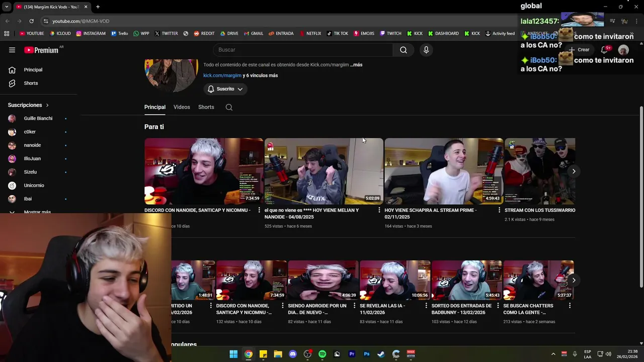The width and height of the screenshot is (644, 362).
Task: Open options for SIENDO ANDROIDE video
Action: click(354, 306)
